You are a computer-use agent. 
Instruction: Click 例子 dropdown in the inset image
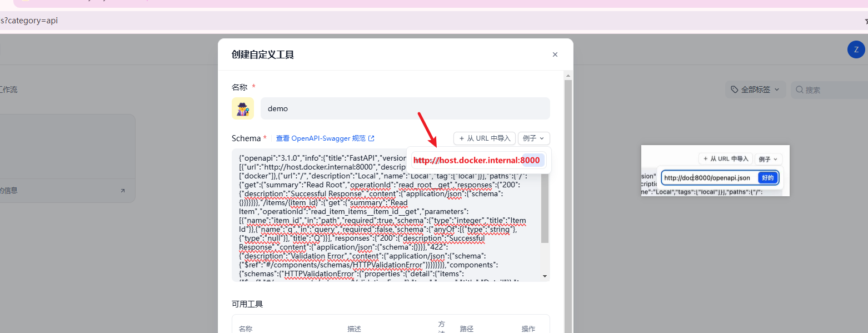[769, 159]
